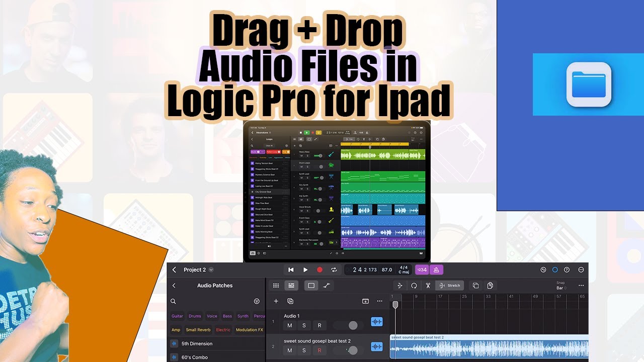644x362 pixels.
Task: Filter patches by Voice tag
Action: (212, 316)
